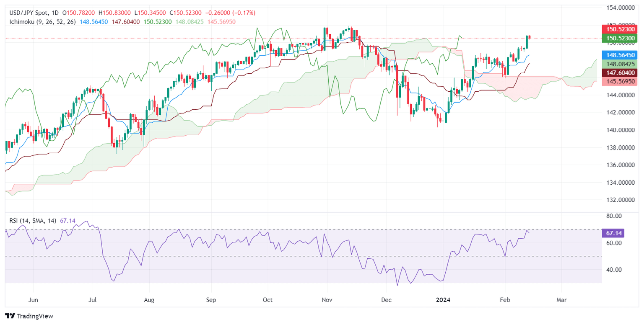Image resolution: width=644 pixels, height=325 pixels.
Task: Click the Feb label on the time axis
Action: (x=504, y=300)
